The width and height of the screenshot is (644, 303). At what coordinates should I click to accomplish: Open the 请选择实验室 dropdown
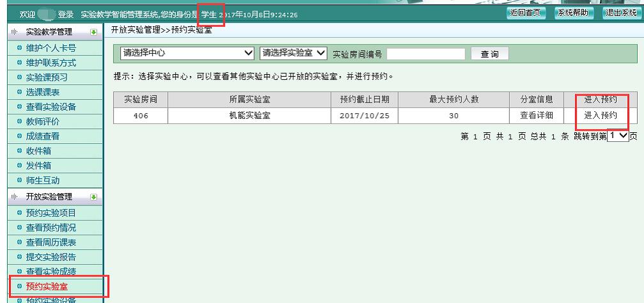point(293,53)
